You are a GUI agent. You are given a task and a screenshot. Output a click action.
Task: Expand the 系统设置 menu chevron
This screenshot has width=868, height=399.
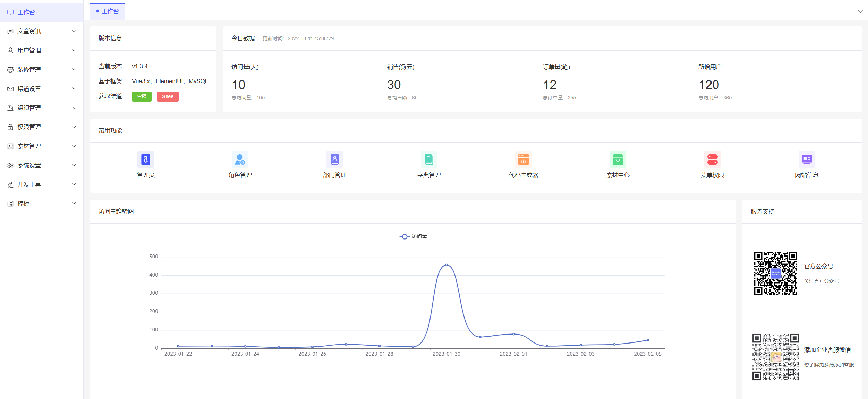(74, 165)
